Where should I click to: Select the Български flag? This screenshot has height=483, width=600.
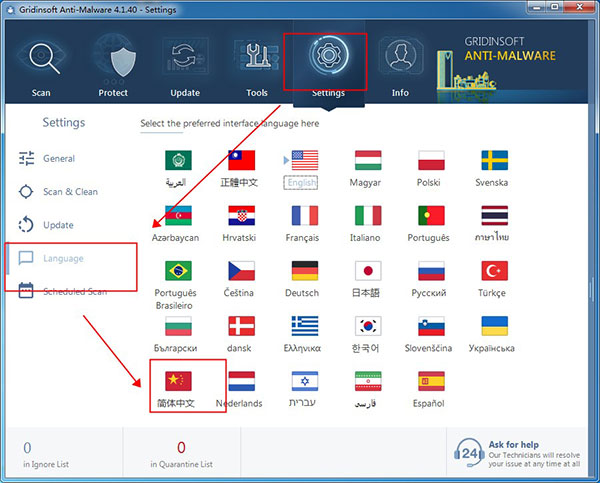click(178, 326)
